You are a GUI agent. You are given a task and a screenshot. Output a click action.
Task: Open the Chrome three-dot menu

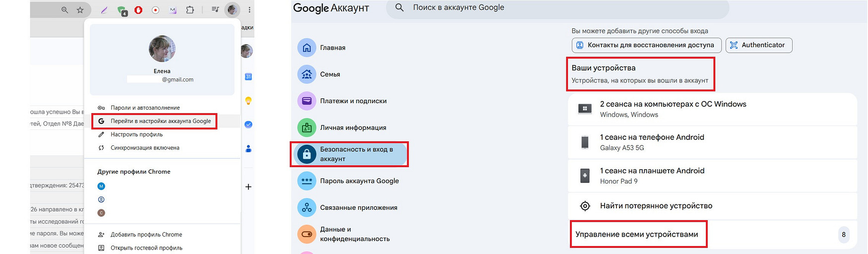point(249,9)
